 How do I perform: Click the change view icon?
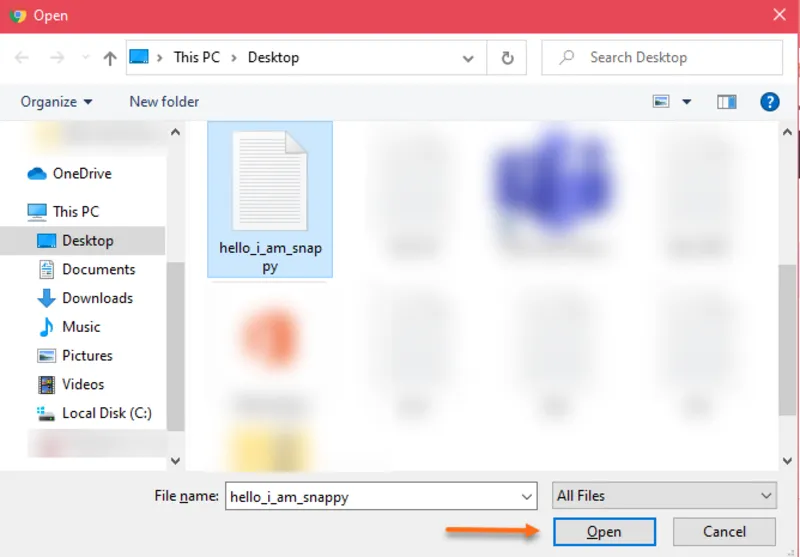pyautogui.click(x=661, y=102)
